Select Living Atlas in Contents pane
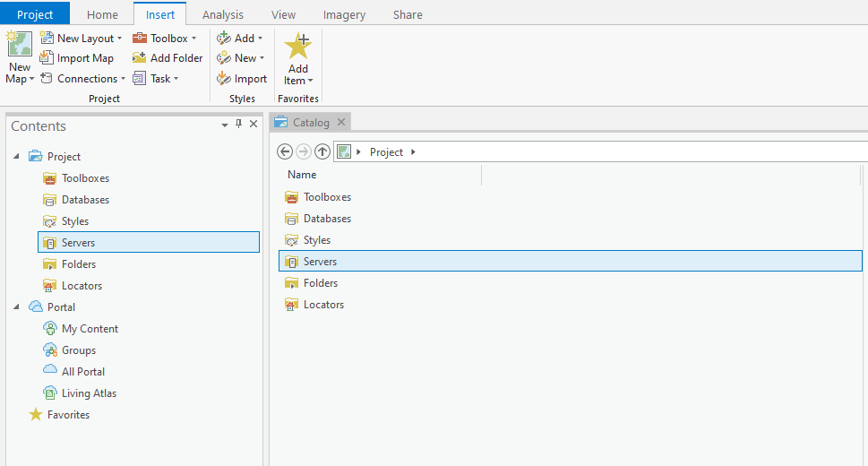This screenshot has width=868, height=466. point(89,393)
